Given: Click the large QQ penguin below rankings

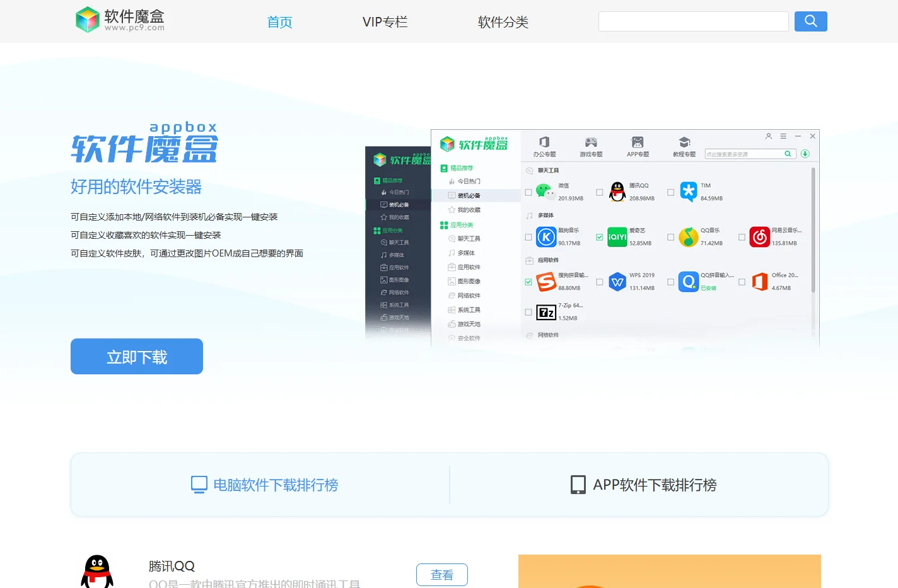Looking at the screenshot, I should tap(97, 571).
